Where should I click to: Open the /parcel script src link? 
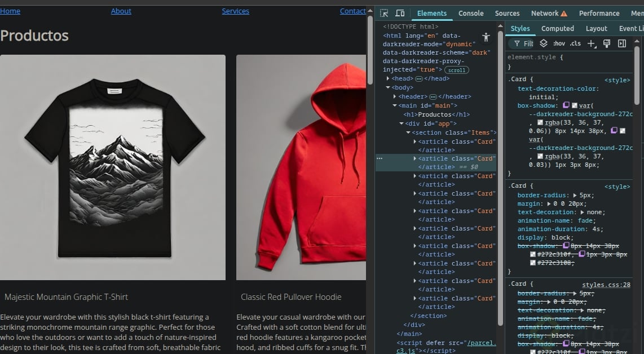pyautogui.click(x=482, y=343)
